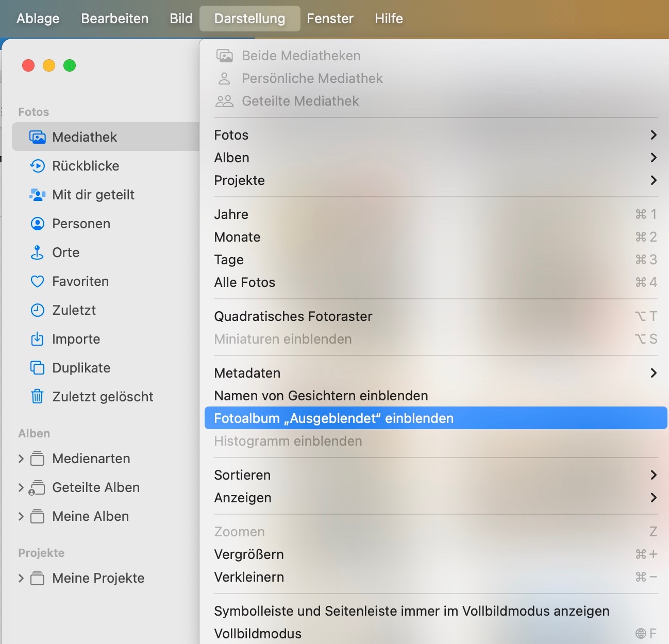Image resolution: width=669 pixels, height=644 pixels.
Task: Toggle Fotoalbum „Ausgeblendet" einblenden
Action: 333,418
